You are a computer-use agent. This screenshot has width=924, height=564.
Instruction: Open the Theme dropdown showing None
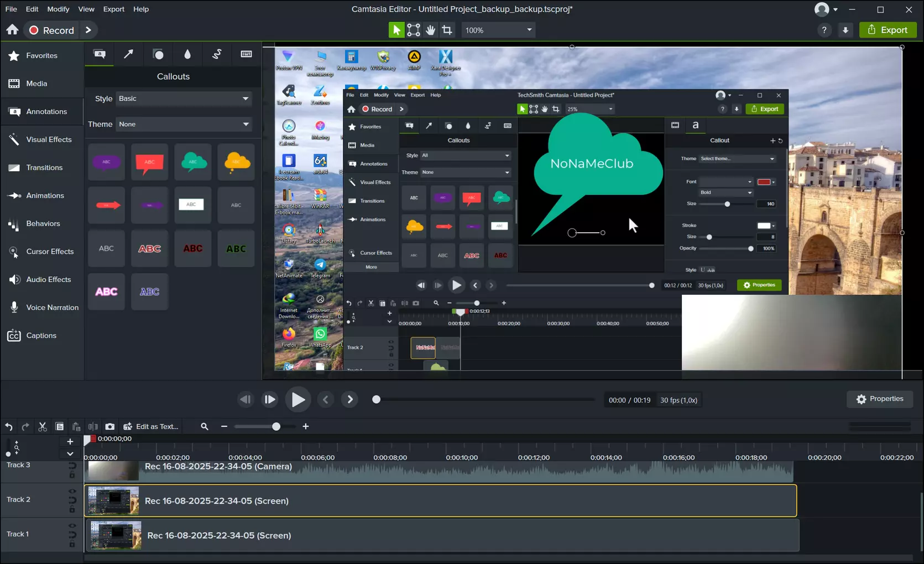[x=184, y=124]
